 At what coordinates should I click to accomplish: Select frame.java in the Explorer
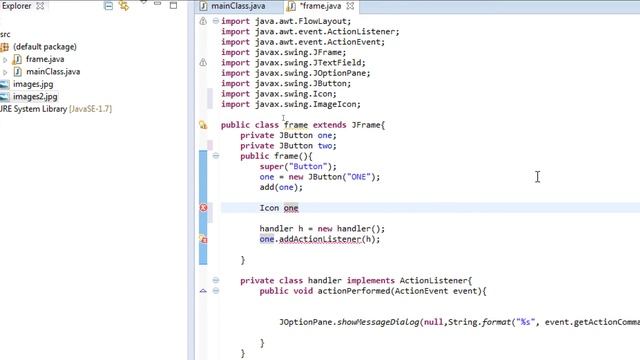tap(45, 59)
